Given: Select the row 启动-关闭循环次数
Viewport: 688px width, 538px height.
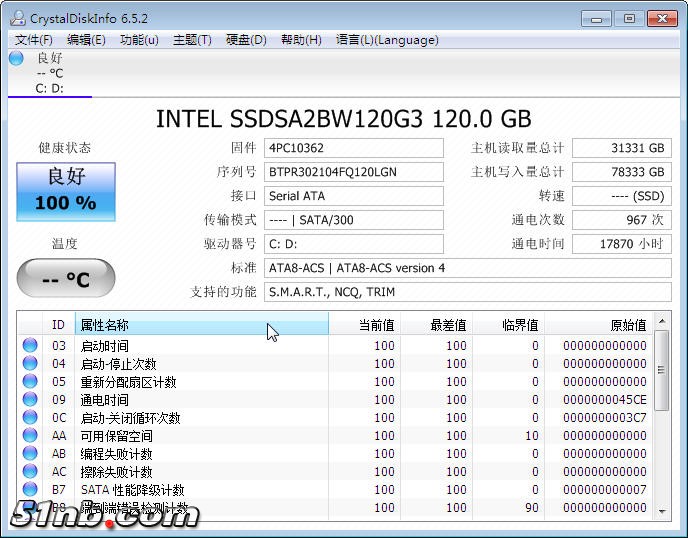Looking at the screenshot, I should point(335,417).
